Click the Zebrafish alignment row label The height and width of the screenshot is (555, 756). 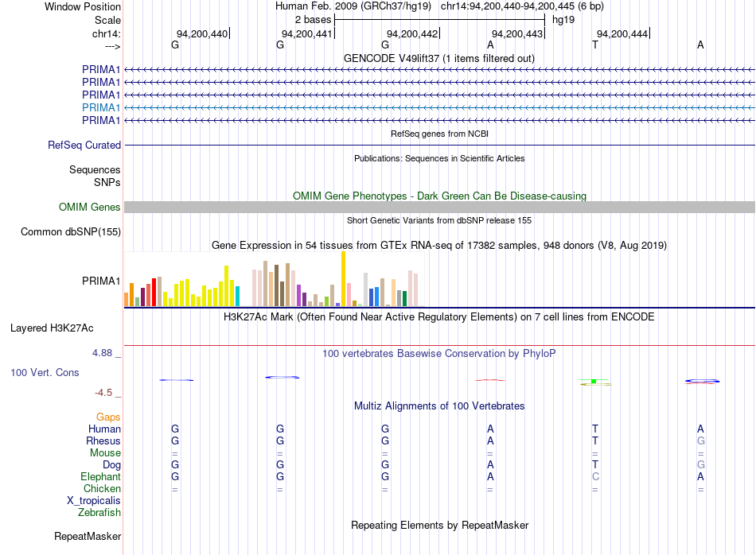tap(99, 513)
